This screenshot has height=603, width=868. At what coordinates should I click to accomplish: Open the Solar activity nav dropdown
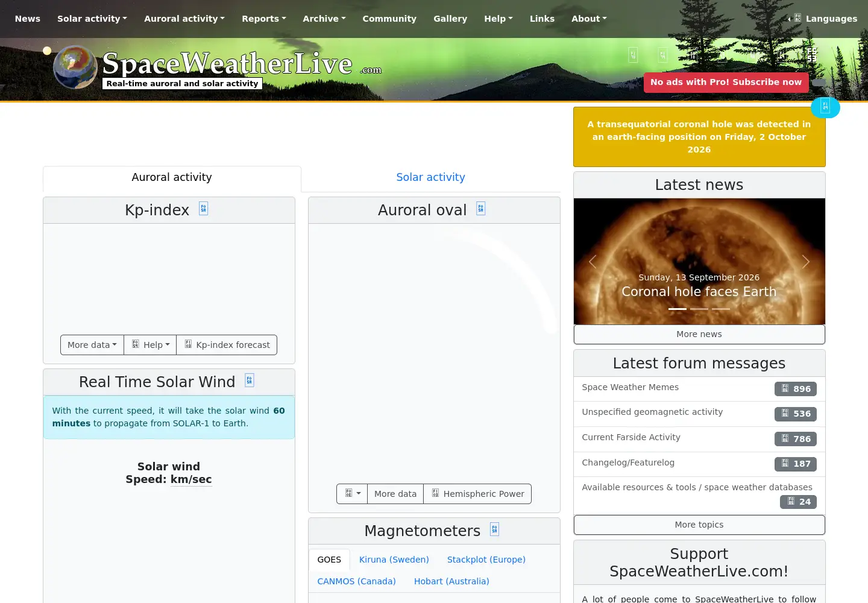coord(92,19)
